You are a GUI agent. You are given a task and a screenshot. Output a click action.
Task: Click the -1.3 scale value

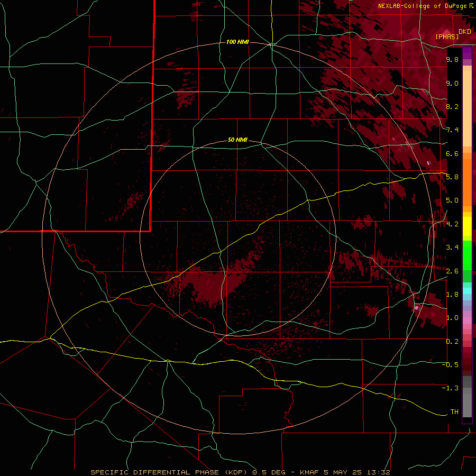tap(450, 388)
